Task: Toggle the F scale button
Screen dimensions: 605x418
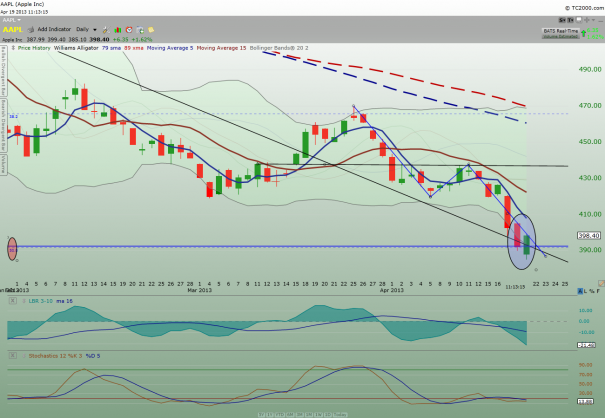Action: click(x=599, y=291)
